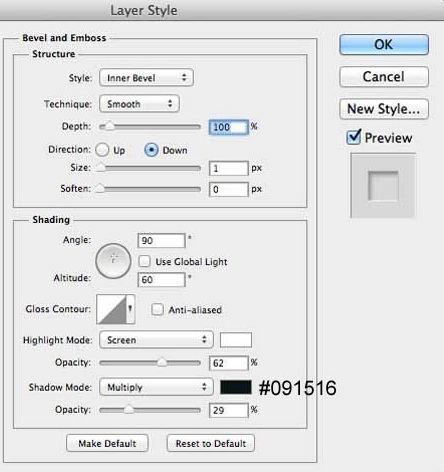
Task: Click the layer style preview thumbnail
Action: point(383,185)
